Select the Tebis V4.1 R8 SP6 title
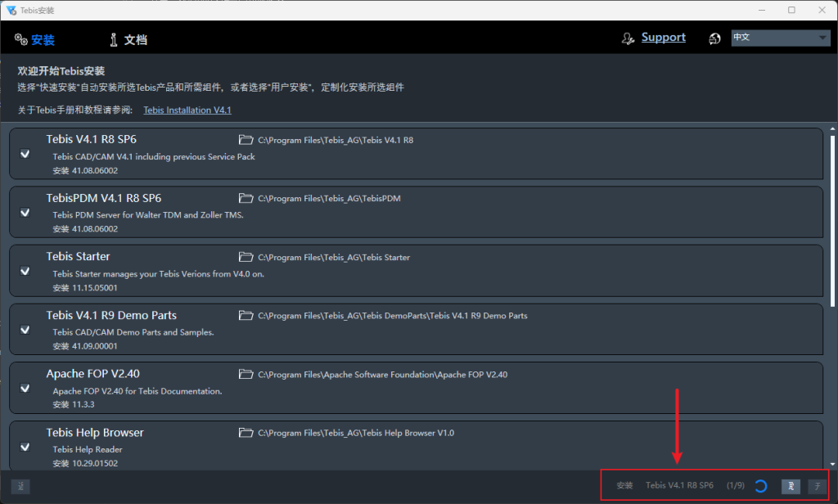The height and width of the screenshot is (504, 838). pos(92,139)
